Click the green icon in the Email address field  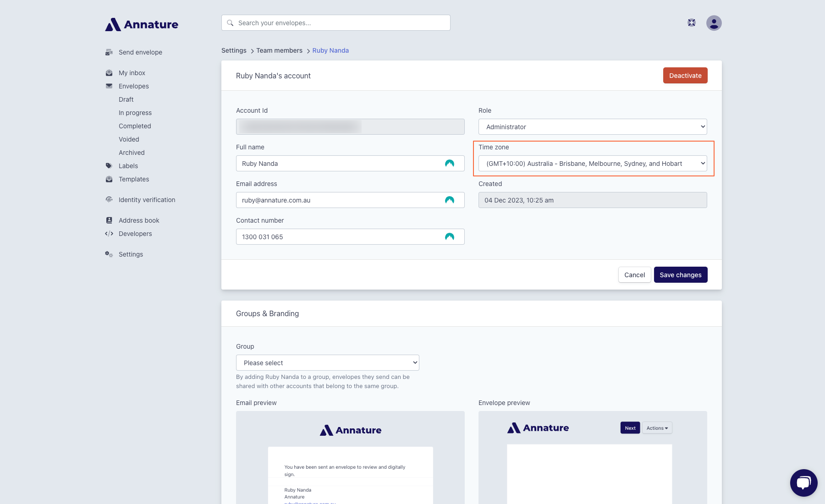(450, 200)
